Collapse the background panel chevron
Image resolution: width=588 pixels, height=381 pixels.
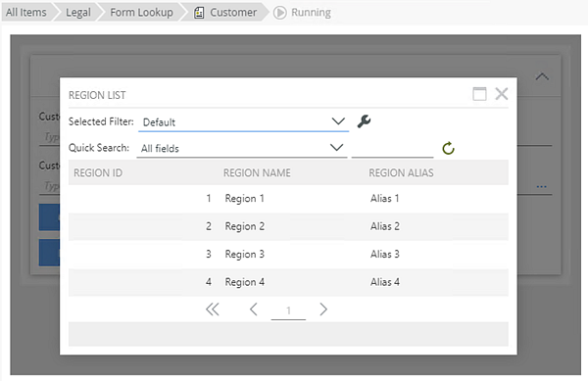[542, 76]
